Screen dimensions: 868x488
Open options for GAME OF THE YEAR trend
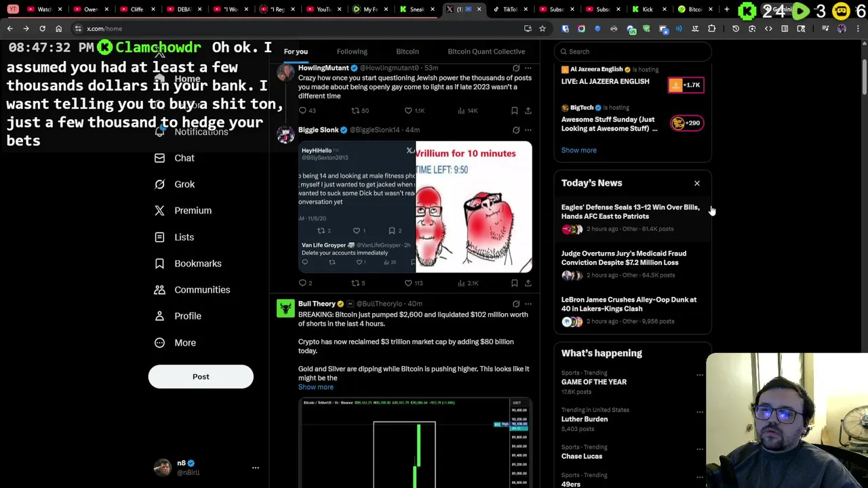point(699,375)
